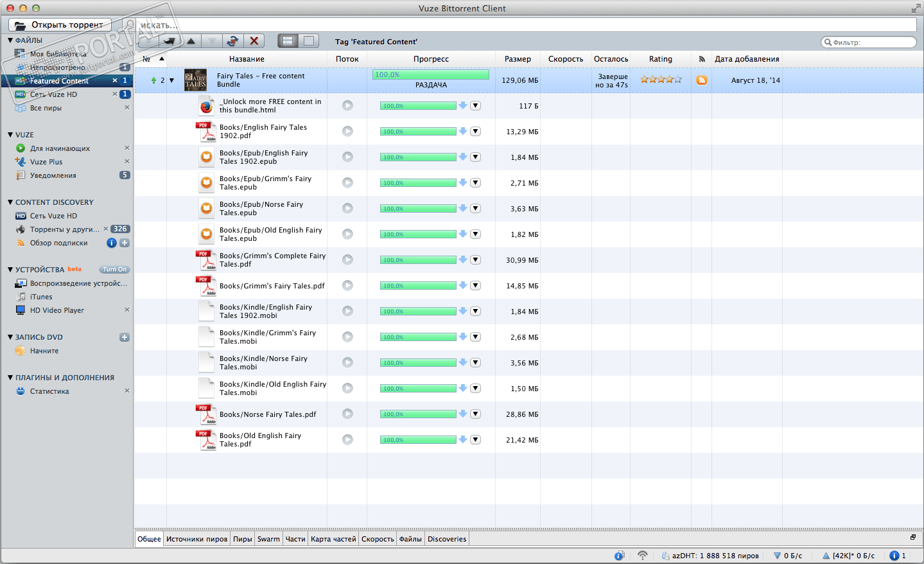
Task: Maximize the bottom details panel
Action: 913,537
